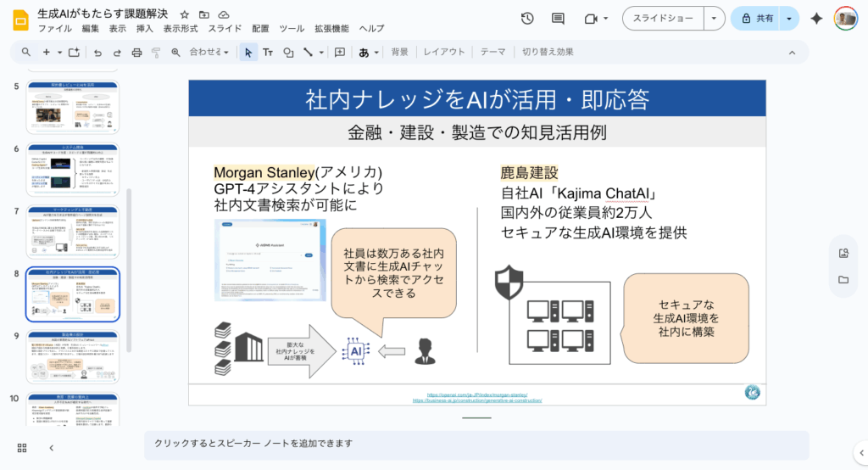Open the ファイル menu

coord(55,29)
